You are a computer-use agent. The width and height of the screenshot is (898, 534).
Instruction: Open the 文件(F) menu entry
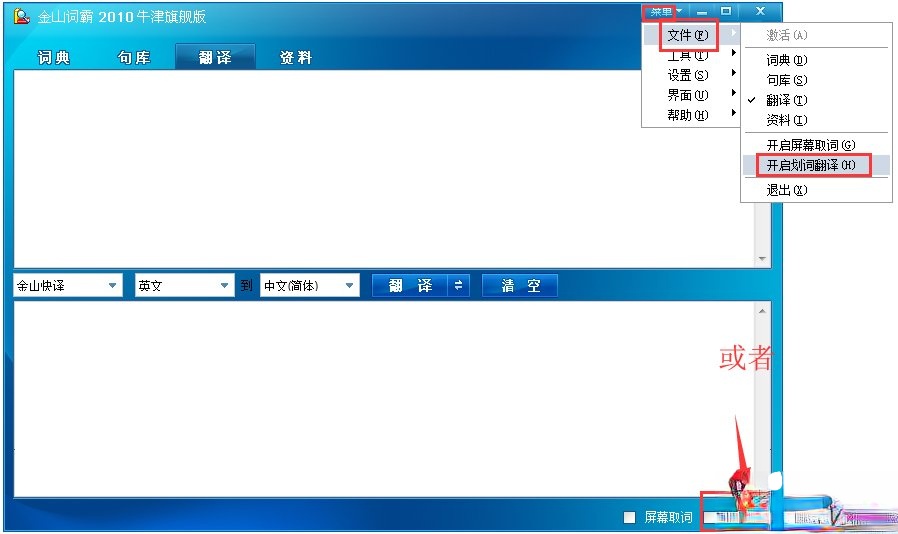[x=691, y=36]
